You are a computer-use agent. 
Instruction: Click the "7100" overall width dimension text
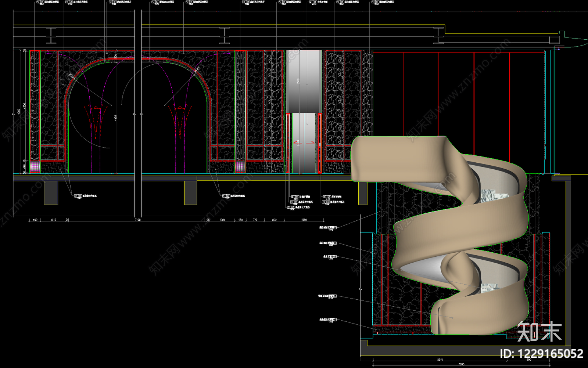coord(138,220)
